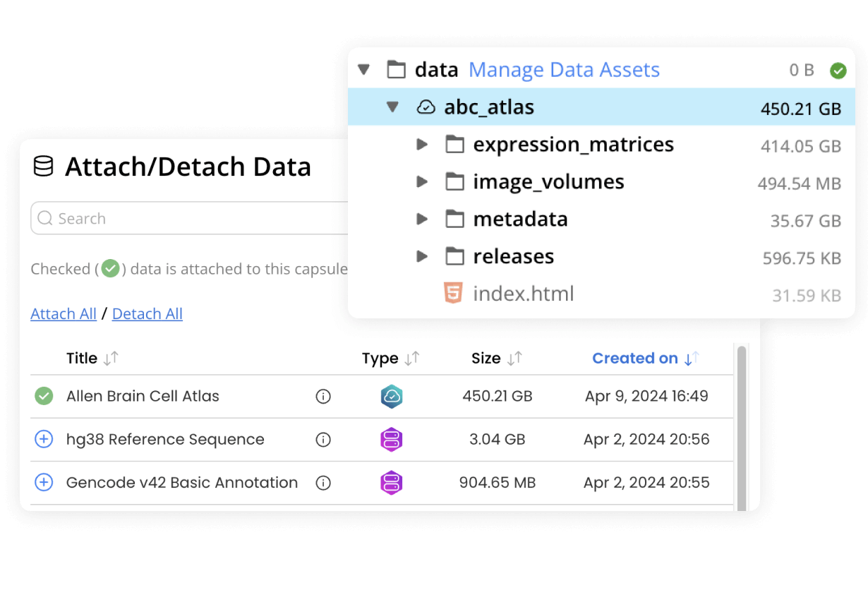Image resolution: width=868 pixels, height=607 pixels.
Task: Expand the metadata folder
Action: click(421, 219)
